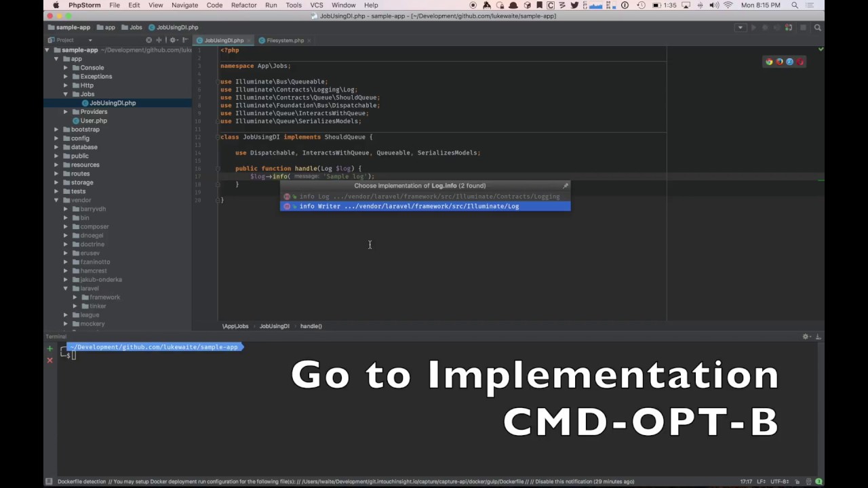Add new terminal session with plus icon
The width and height of the screenshot is (868, 488).
click(x=50, y=349)
